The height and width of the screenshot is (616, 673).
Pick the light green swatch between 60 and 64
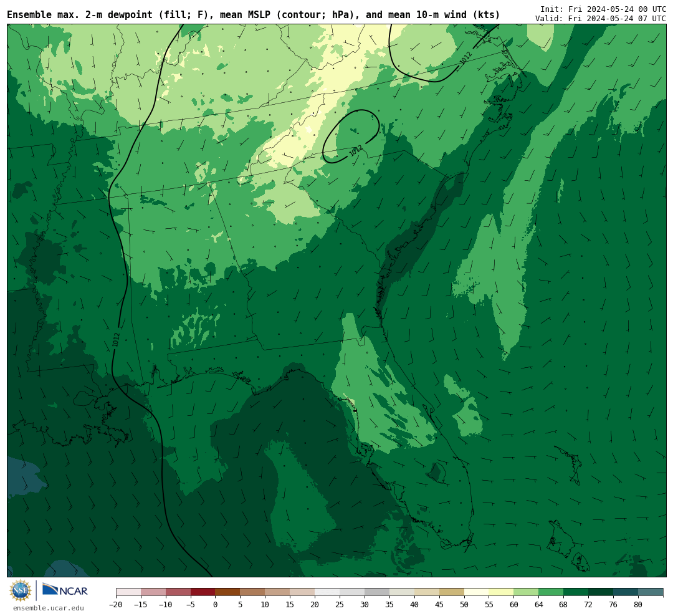[x=526, y=592]
